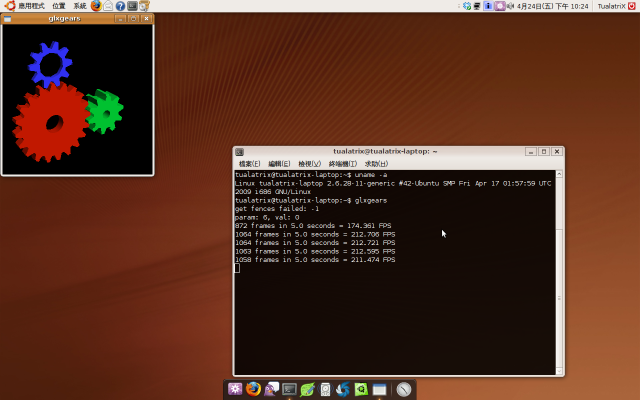Open Firefox from the bottom dock
This screenshot has width=640, height=400.
tap(253, 389)
